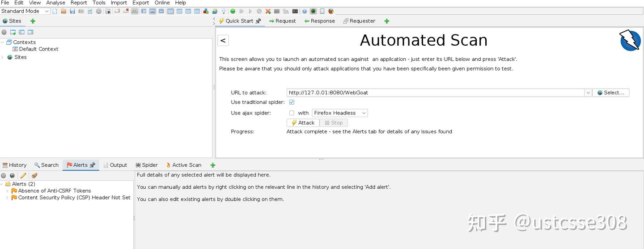Expand Absence of Anti-CSRF Tokens alert
This screenshot has width=644, height=249.
[x=7, y=191]
